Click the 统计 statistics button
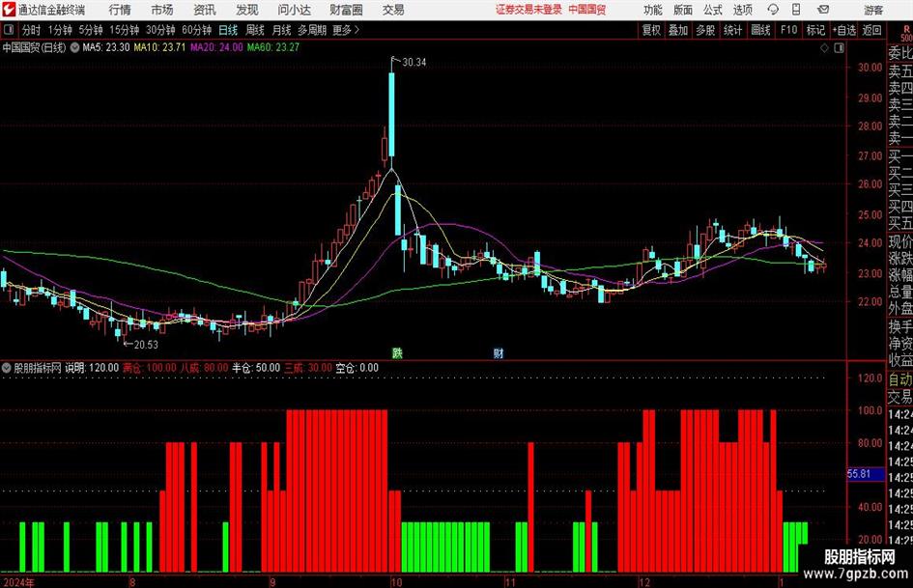This screenshot has width=913, height=588. [733, 30]
